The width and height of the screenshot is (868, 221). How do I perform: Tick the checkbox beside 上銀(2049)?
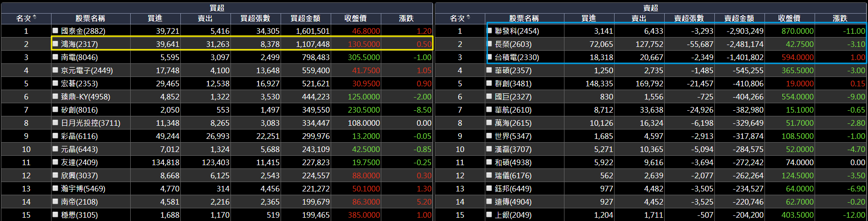click(x=490, y=214)
